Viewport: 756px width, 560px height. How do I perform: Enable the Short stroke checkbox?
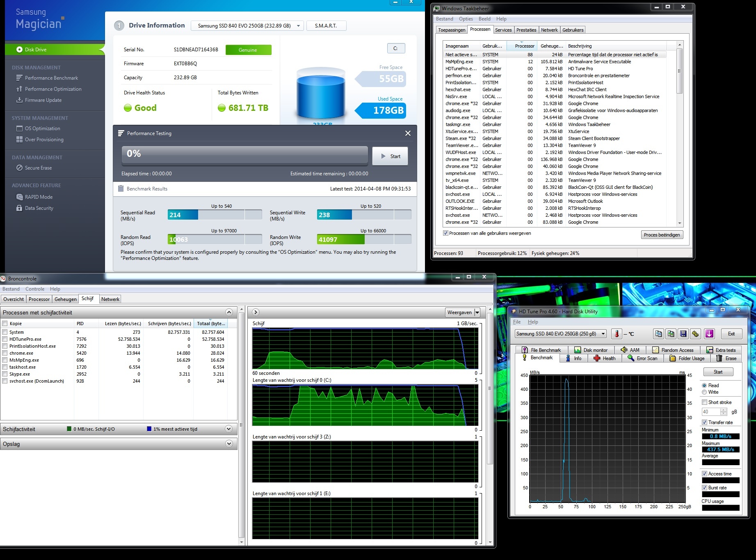click(704, 402)
